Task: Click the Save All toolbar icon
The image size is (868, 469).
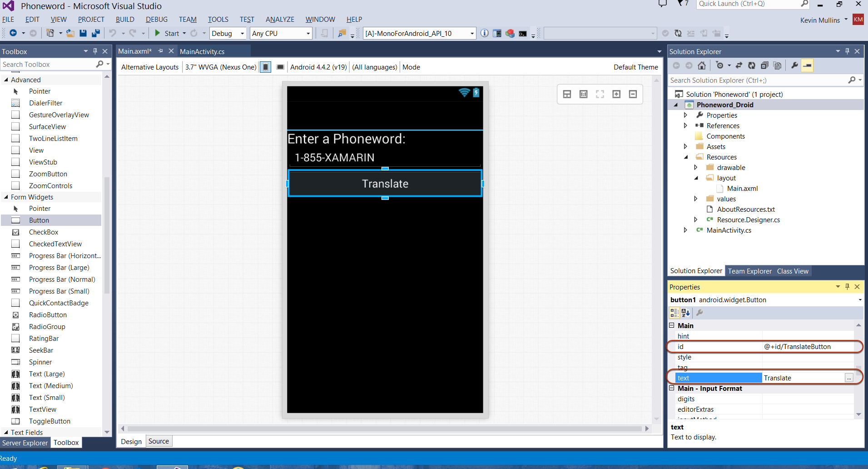Action: [96, 33]
